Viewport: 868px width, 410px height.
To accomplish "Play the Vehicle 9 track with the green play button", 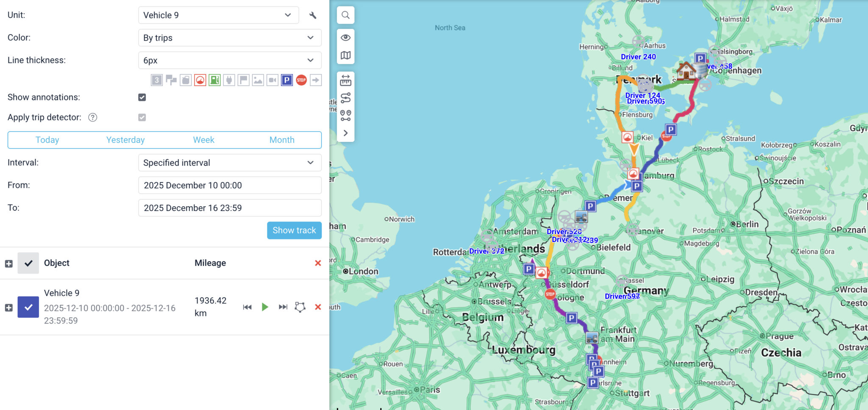I will (265, 307).
